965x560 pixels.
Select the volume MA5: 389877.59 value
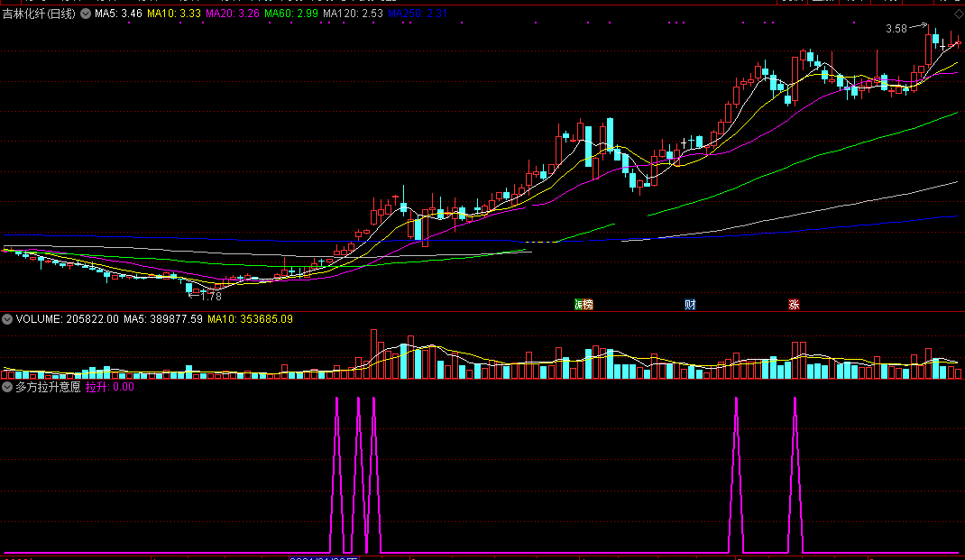click(163, 319)
